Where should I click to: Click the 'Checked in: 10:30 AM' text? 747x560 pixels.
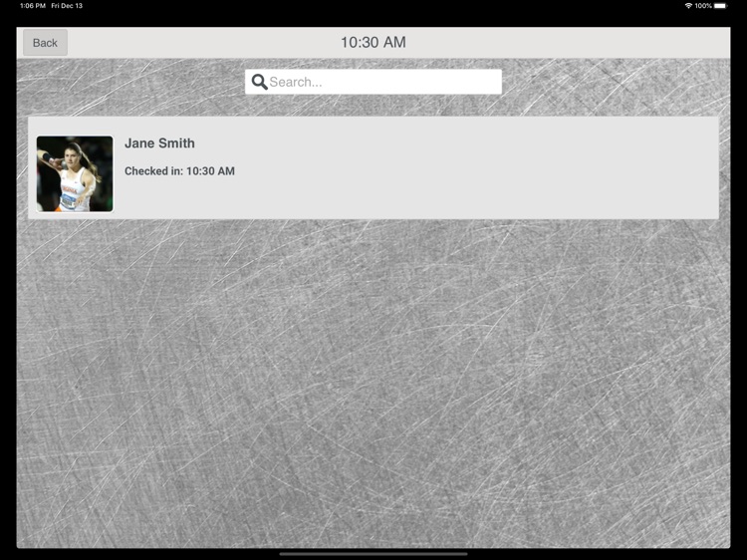click(179, 171)
